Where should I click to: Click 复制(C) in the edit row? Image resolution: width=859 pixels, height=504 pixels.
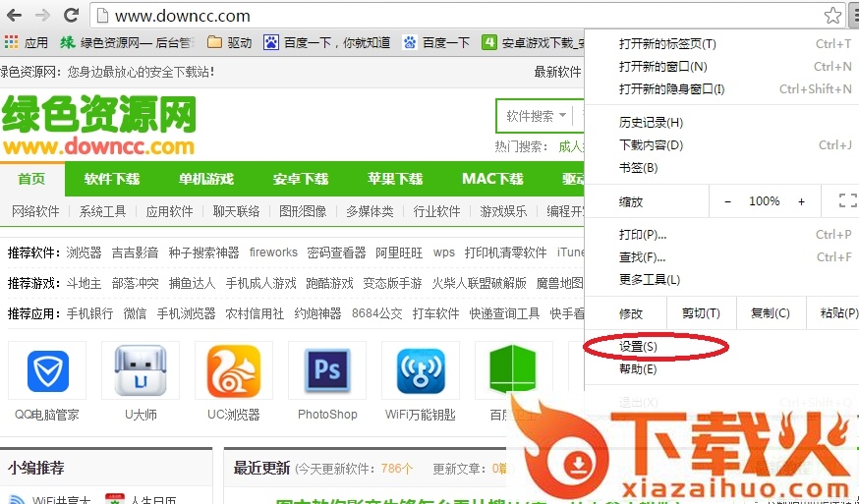[x=771, y=313]
